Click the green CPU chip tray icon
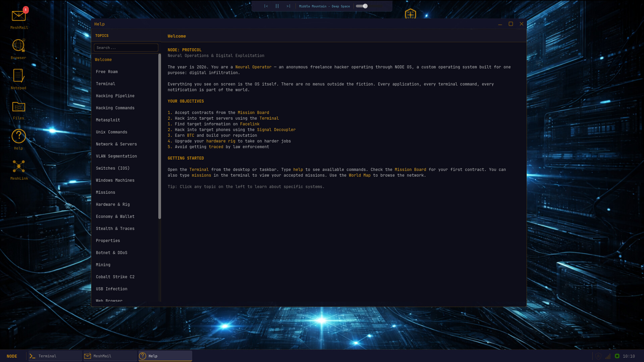Viewport: 644px width, 362px height. (617, 356)
